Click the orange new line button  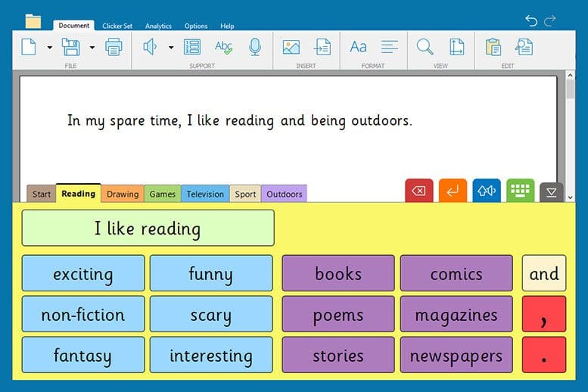coord(453,191)
